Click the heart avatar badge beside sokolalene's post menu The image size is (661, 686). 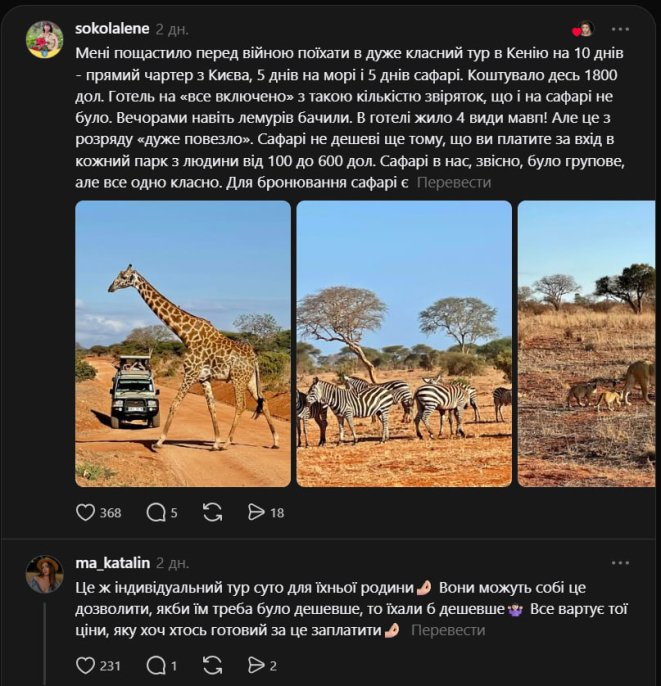click(584, 29)
